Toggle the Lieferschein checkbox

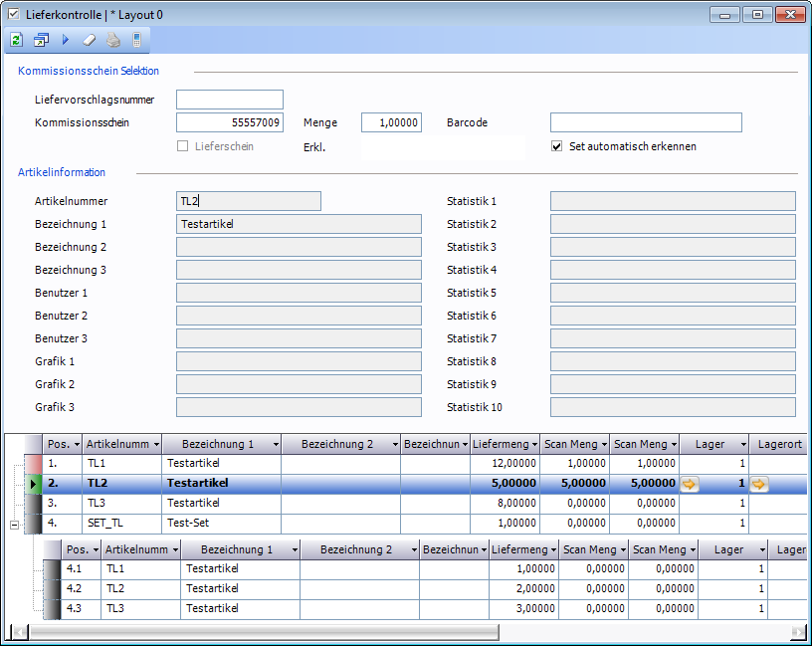182,146
